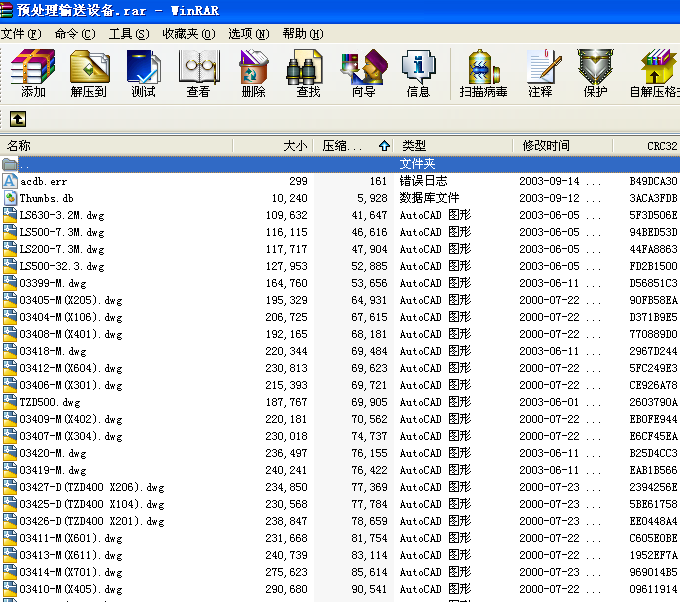Go up one folder level button
This screenshot has height=602, width=680.
click(x=18, y=119)
